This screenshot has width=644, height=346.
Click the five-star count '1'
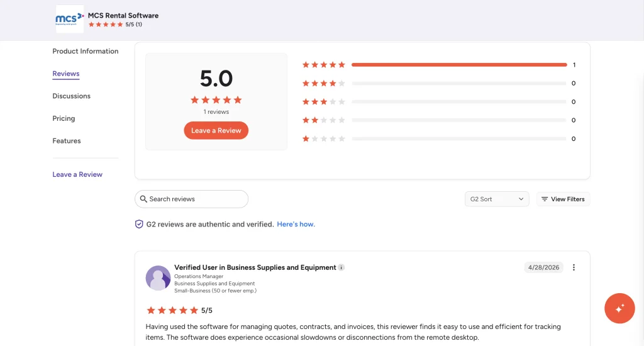pyautogui.click(x=574, y=65)
